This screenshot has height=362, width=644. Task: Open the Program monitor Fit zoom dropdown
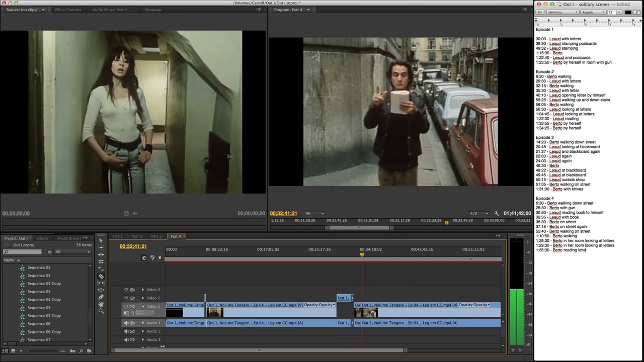coord(315,213)
